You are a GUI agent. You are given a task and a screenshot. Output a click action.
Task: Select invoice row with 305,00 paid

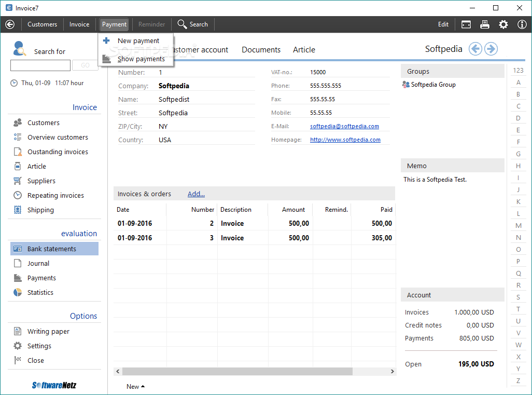tap(255, 238)
